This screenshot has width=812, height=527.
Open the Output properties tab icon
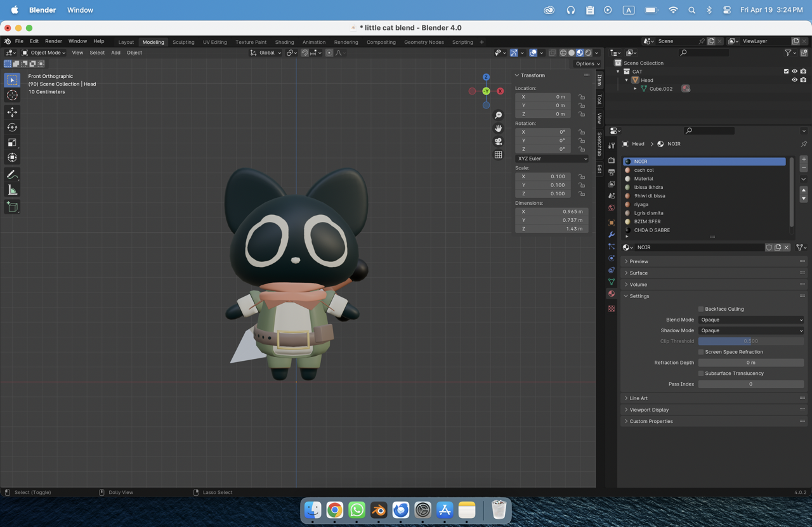612,172
